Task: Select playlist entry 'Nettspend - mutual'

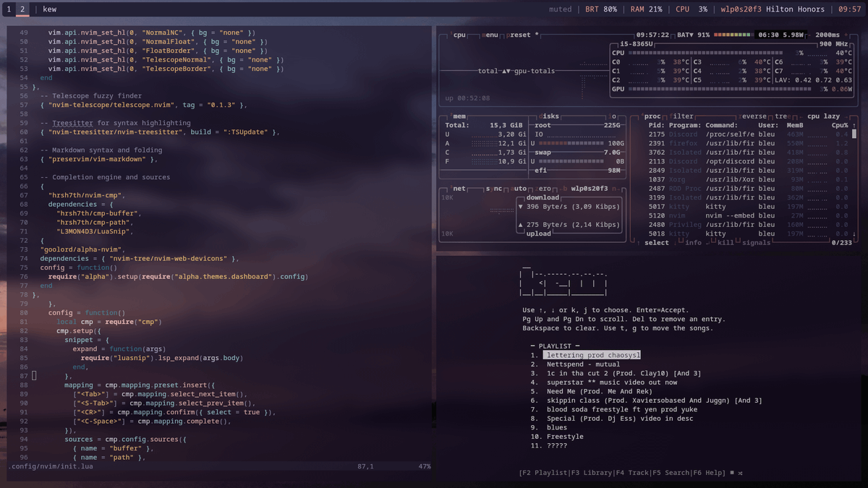Action: (583, 364)
